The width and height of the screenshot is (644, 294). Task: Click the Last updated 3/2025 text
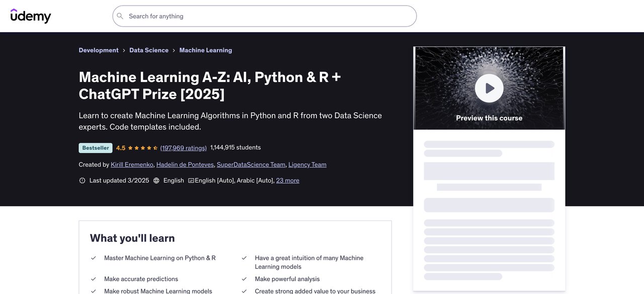point(119,180)
